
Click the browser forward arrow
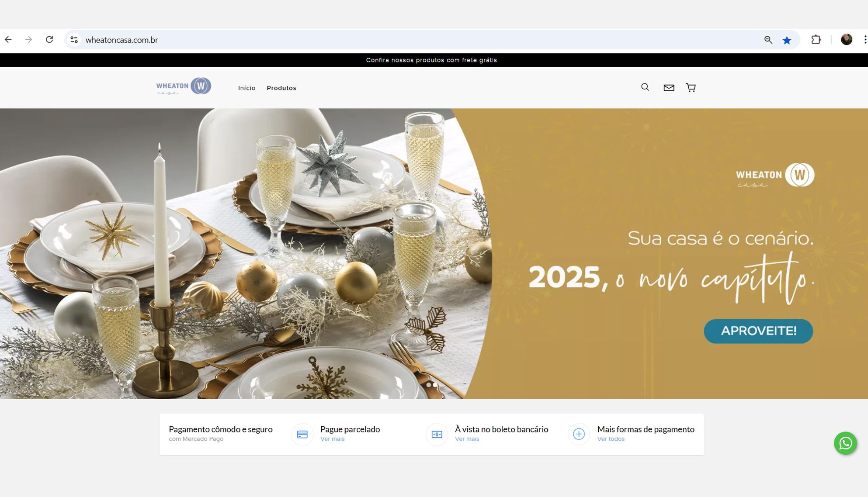pos(29,40)
